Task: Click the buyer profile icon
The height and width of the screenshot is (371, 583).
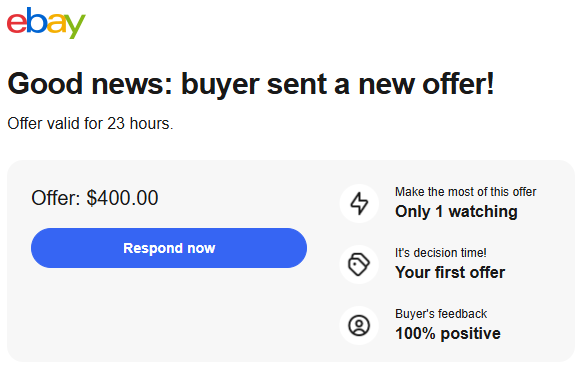Action: [x=359, y=326]
